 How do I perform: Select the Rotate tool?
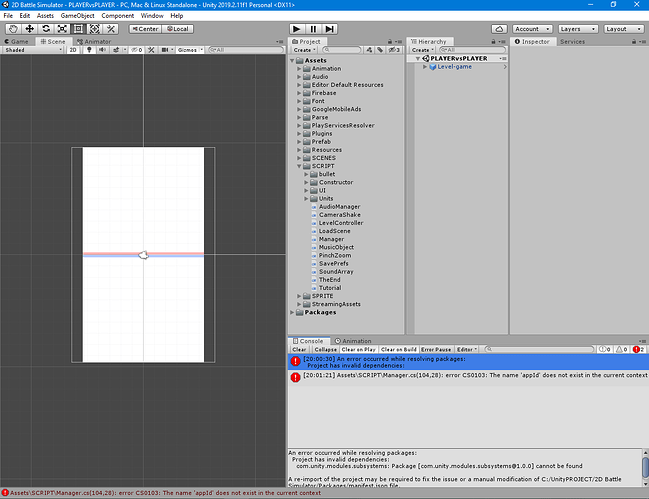coord(46,29)
